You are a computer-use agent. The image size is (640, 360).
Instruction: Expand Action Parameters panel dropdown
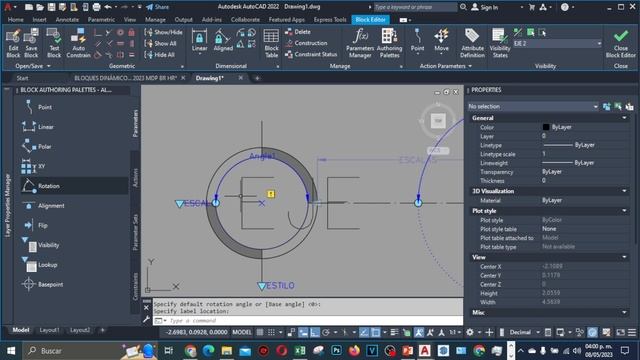click(x=446, y=66)
